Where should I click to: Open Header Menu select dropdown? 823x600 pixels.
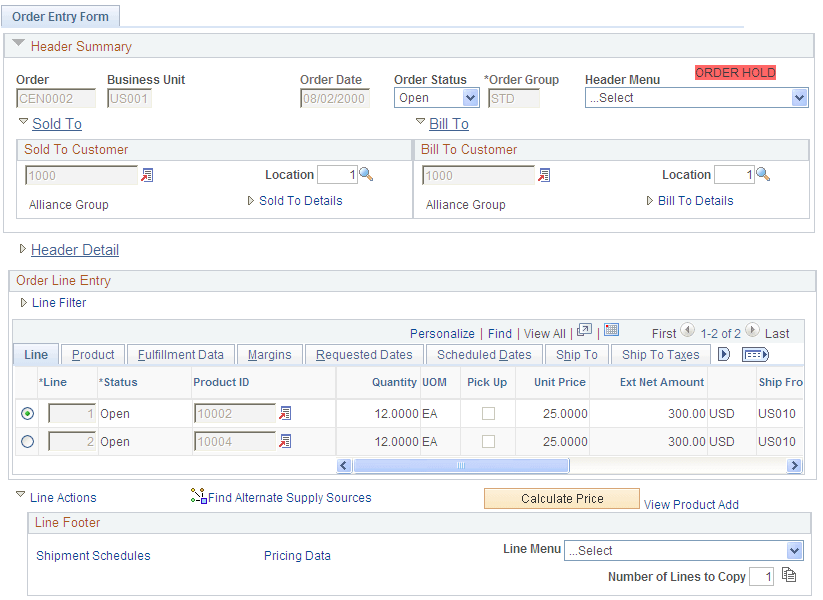pyautogui.click(x=697, y=98)
